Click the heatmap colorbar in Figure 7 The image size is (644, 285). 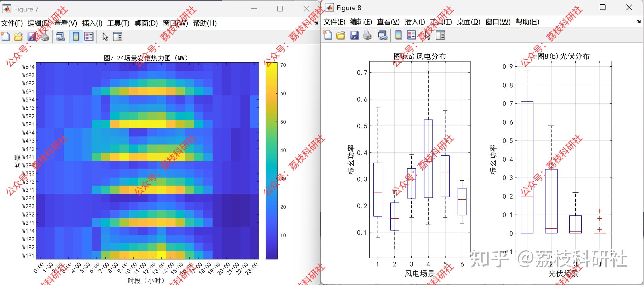click(271, 161)
